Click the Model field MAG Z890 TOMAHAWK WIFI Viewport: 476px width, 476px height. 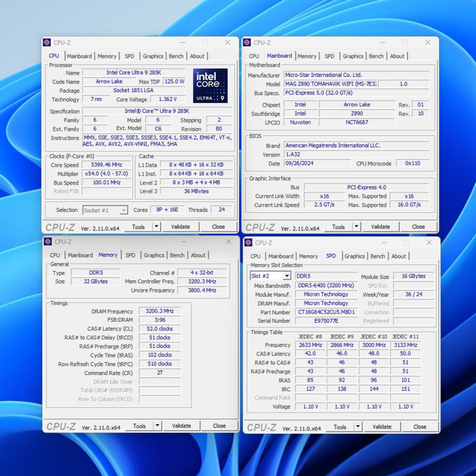pos(331,84)
